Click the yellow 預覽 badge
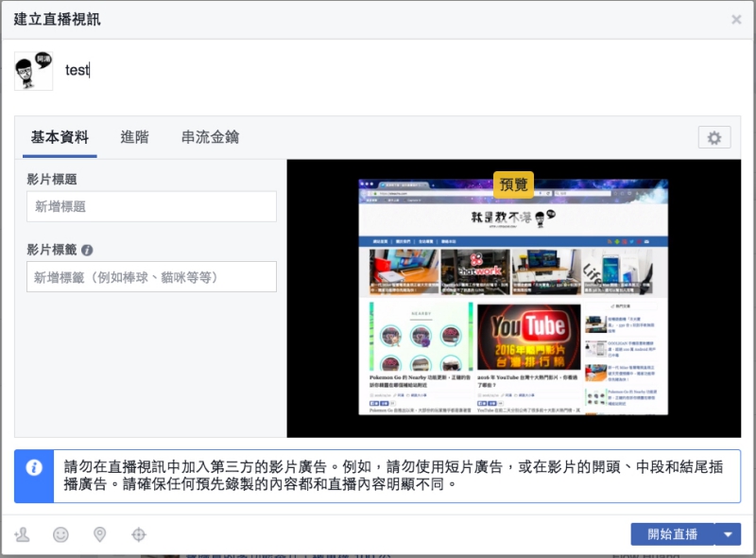The width and height of the screenshot is (756, 558). 515,183
